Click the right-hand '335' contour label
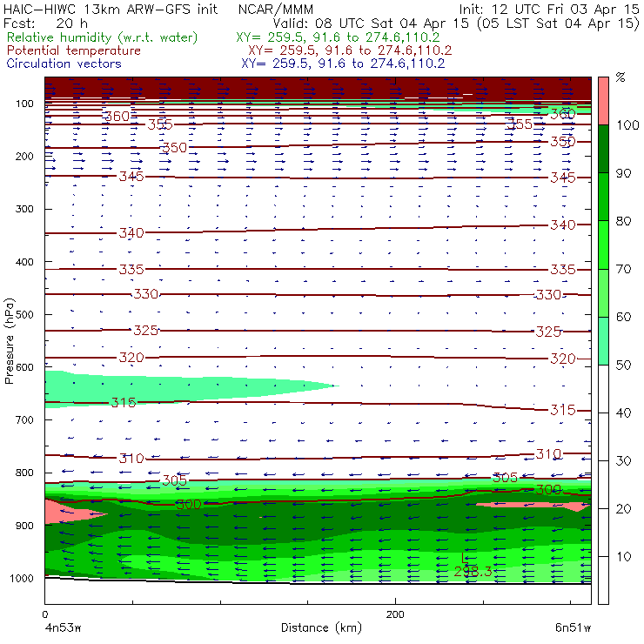The image size is (644, 644). pyautogui.click(x=563, y=270)
